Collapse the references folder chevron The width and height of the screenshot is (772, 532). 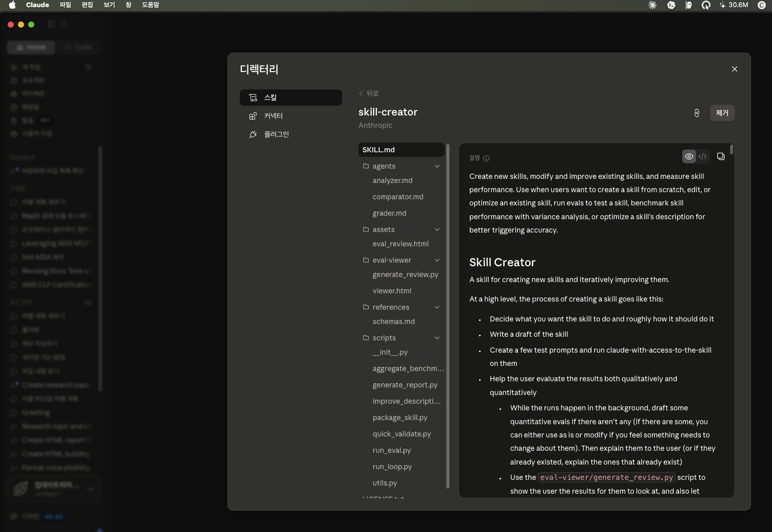click(x=437, y=307)
